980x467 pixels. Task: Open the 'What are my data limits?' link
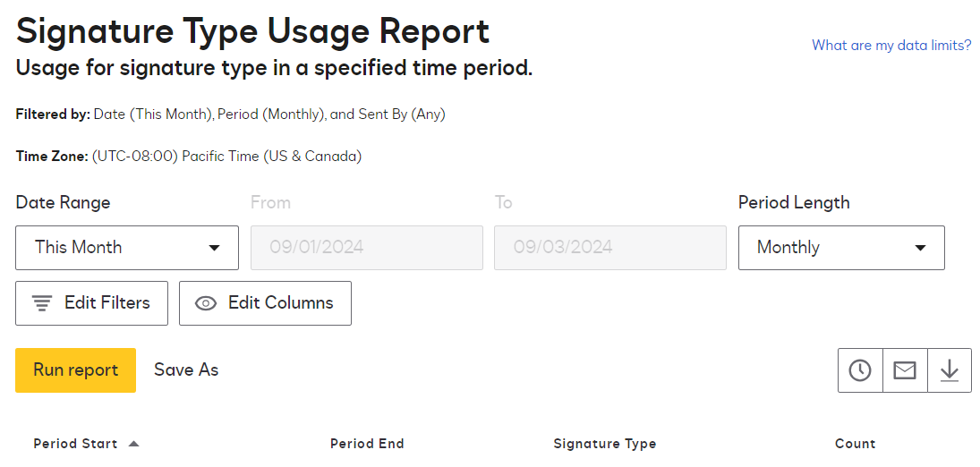891,45
